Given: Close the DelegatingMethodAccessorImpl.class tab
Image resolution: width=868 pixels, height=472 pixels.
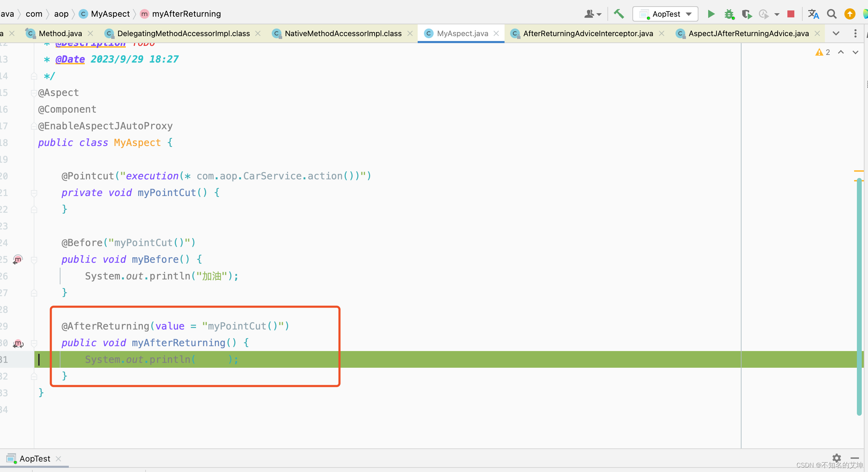Looking at the screenshot, I should [258, 33].
